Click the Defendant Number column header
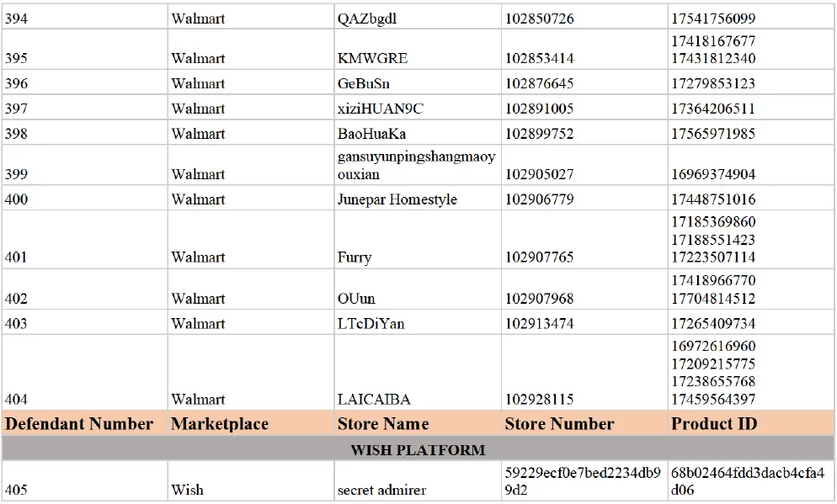Viewport: 837px width, 504px height. coord(79,424)
